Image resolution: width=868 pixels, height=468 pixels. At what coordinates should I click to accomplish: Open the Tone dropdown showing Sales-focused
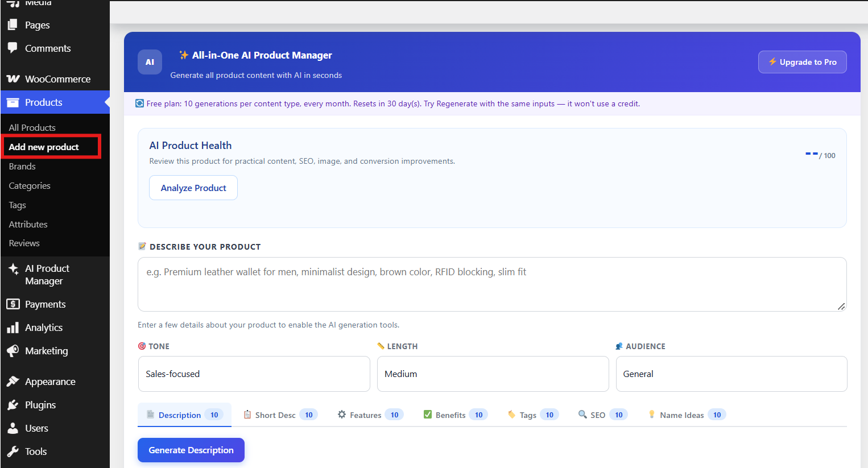254,374
